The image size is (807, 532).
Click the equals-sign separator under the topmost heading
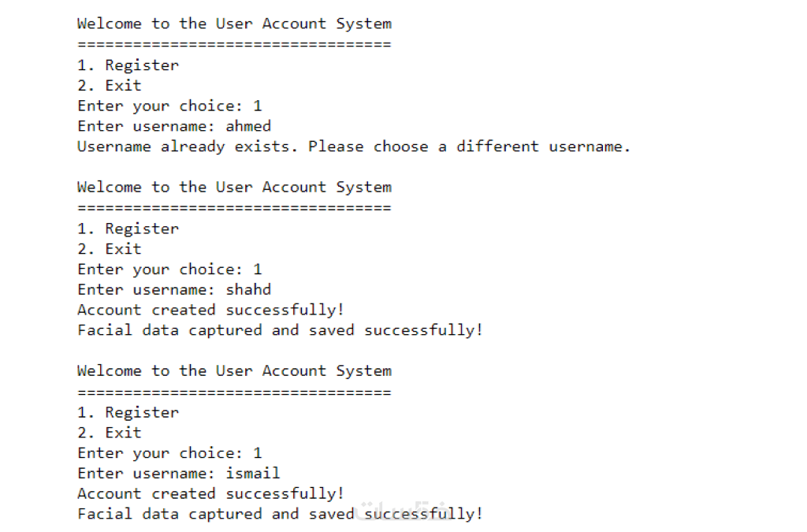[234, 44]
